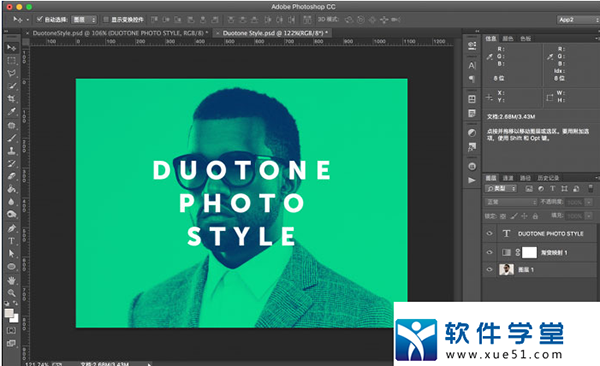600x366 pixels.
Task: Toggle lock position
Action: point(524,216)
